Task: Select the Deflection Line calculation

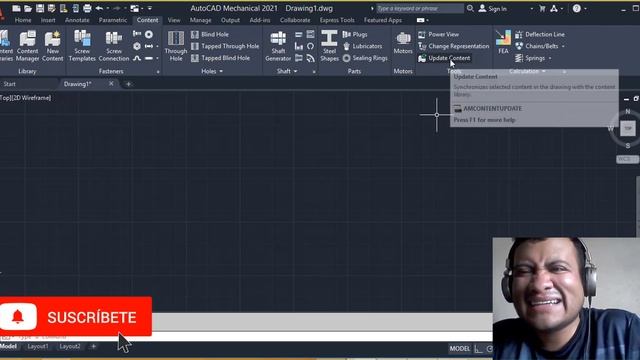Action: pos(540,34)
